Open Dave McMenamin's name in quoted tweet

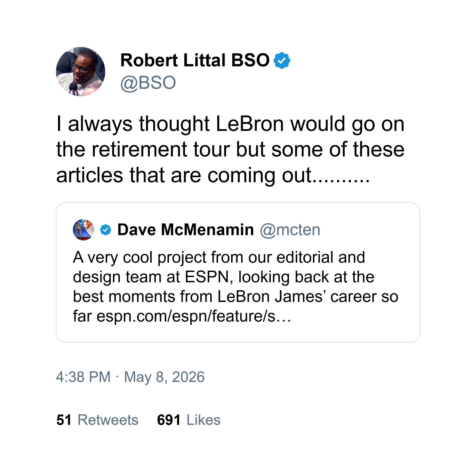pos(186,230)
